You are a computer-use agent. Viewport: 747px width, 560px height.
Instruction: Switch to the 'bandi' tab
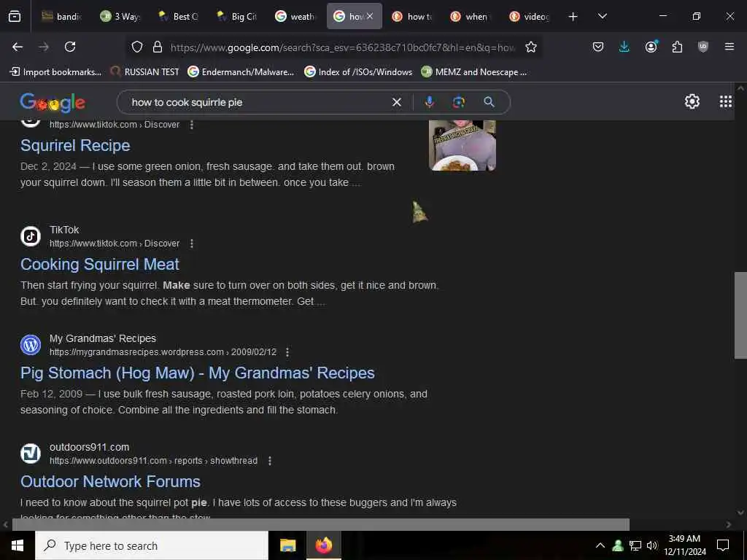(x=61, y=16)
